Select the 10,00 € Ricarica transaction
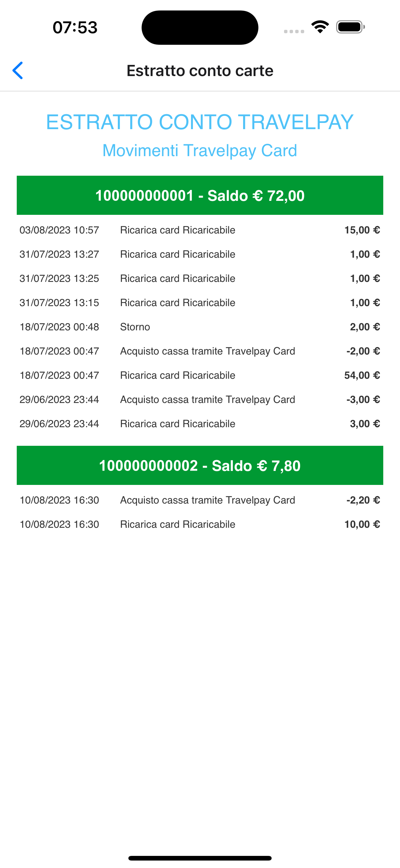Viewport: 400px width, 868px height. coord(200,525)
